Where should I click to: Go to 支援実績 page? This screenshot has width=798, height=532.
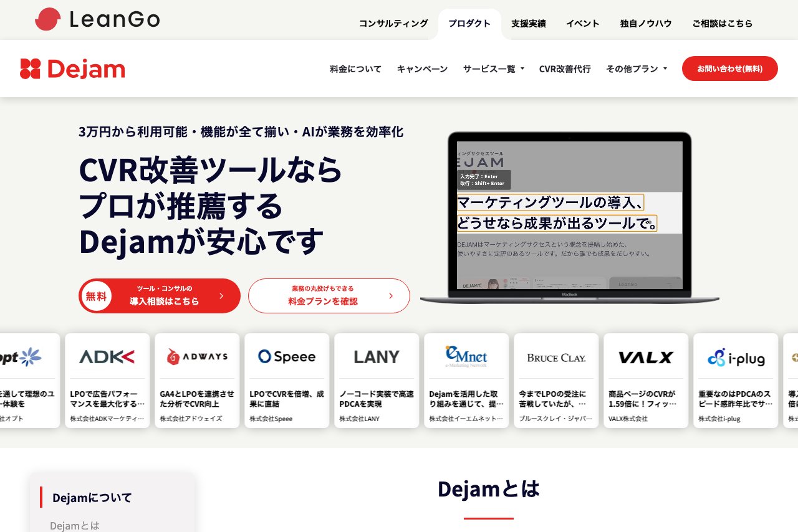(x=529, y=24)
